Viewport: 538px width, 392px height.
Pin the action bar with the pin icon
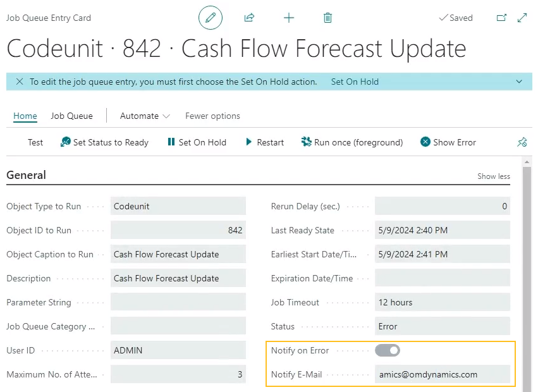pos(522,142)
